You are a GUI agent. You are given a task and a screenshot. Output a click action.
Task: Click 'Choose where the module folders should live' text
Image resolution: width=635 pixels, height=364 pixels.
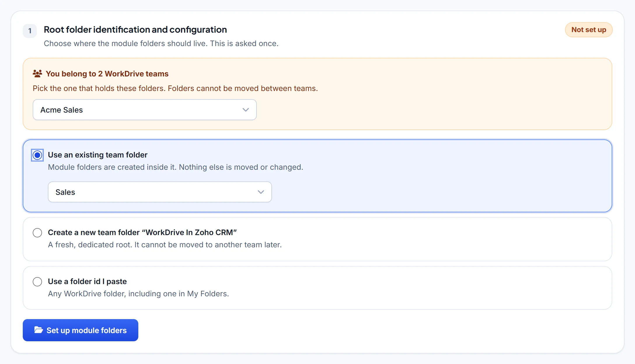pos(161,43)
